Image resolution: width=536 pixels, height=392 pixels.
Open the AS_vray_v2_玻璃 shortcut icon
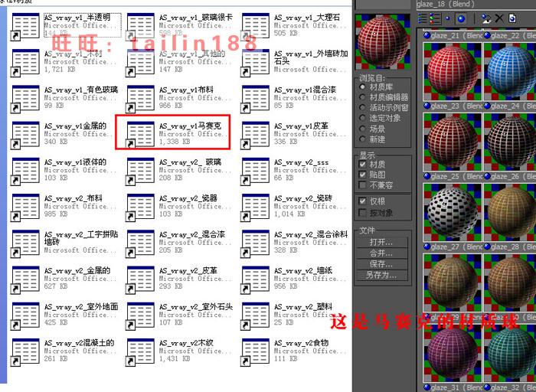coord(140,171)
